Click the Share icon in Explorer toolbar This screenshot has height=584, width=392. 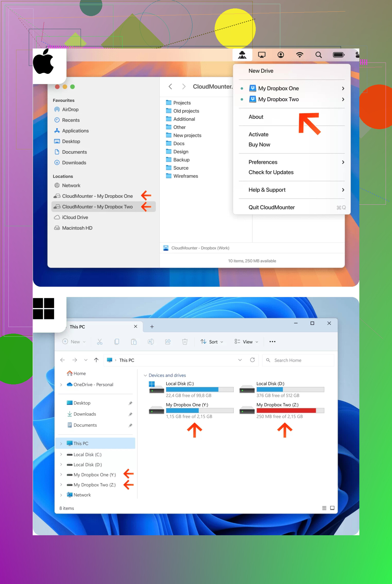168,342
